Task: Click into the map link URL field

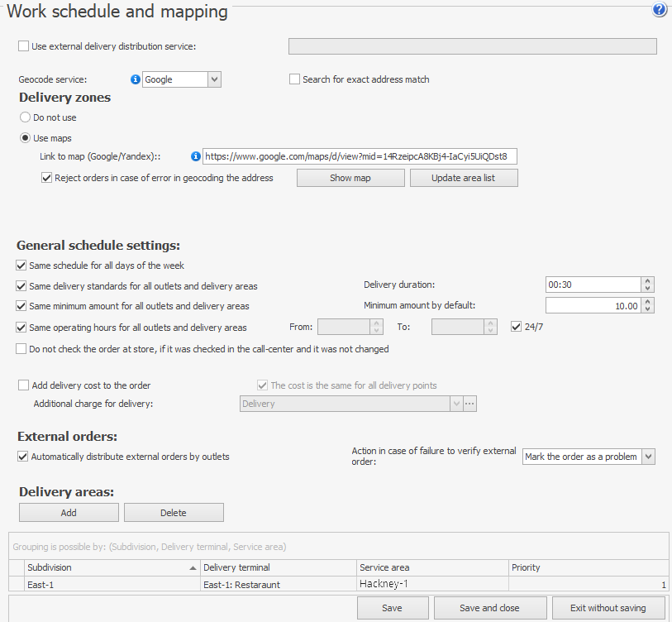Action: pos(360,156)
